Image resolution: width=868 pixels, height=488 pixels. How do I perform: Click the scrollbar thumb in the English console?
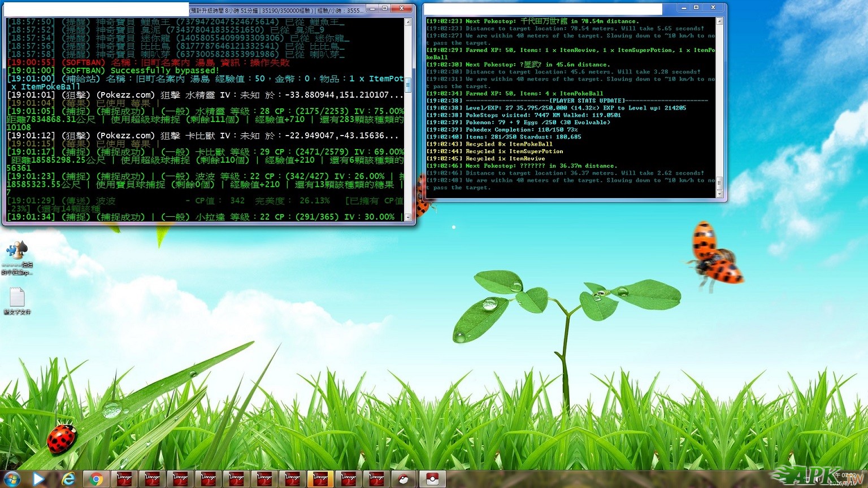719,183
